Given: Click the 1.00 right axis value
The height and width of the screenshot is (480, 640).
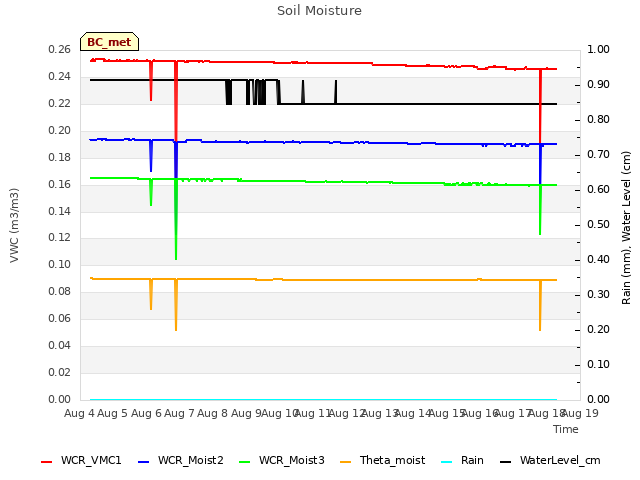Looking at the screenshot, I should pos(598,49).
